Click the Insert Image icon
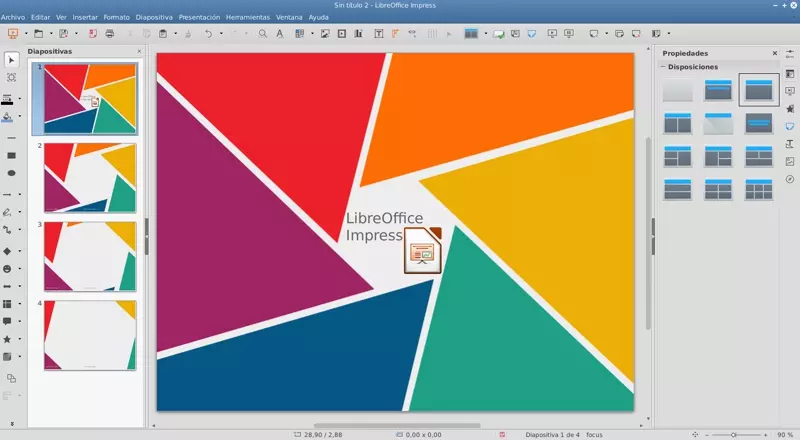The image size is (800, 440). [325, 34]
